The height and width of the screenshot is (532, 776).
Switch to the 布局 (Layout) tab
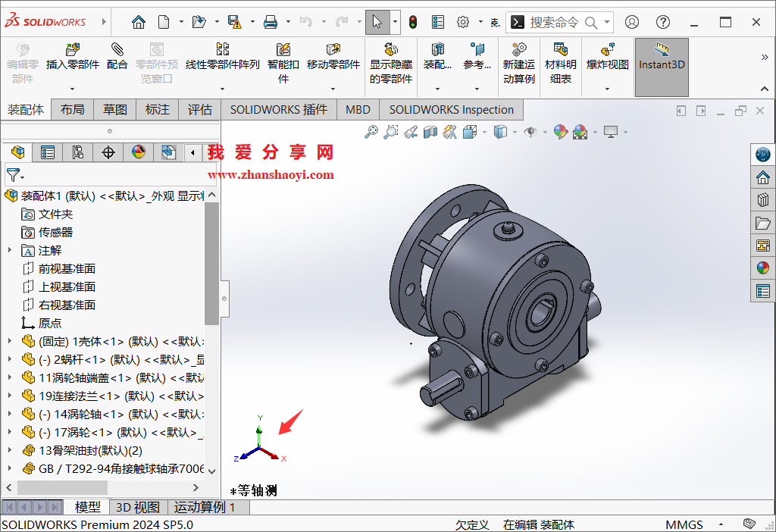click(72, 109)
